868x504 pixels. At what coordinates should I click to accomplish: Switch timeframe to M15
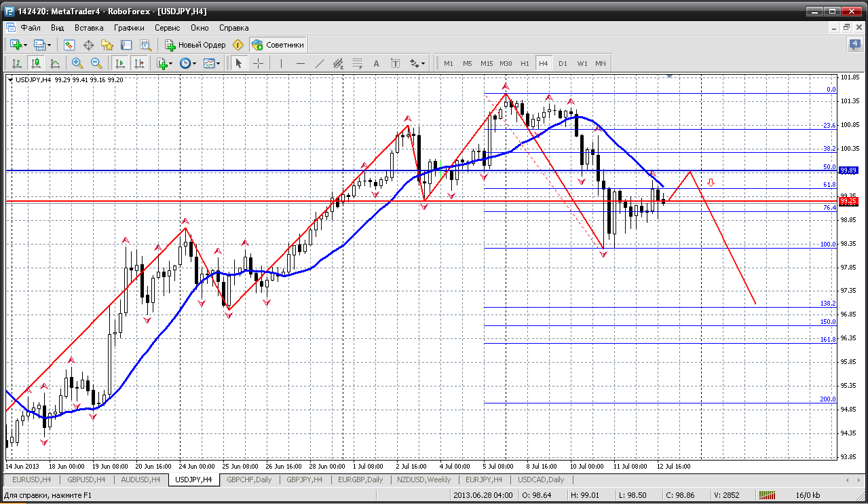487,63
